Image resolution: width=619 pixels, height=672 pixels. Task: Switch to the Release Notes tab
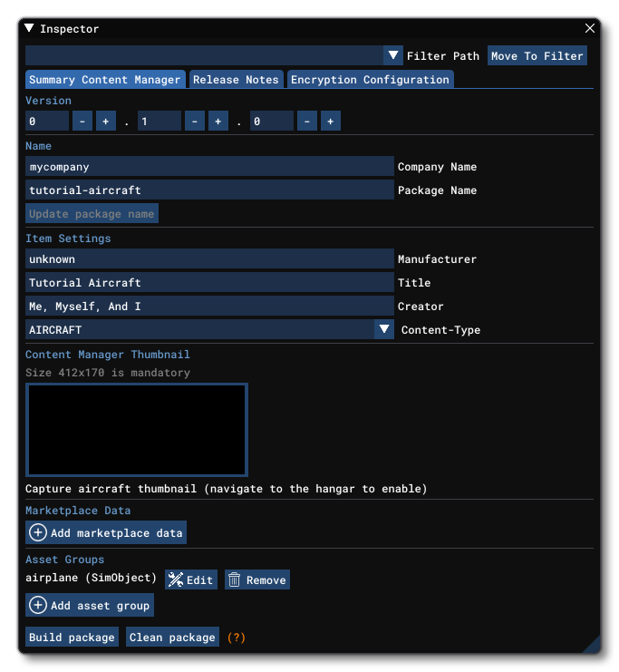pyautogui.click(x=236, y=80)
